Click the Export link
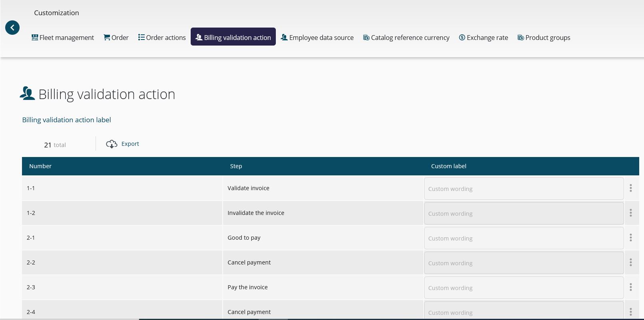 click(130, 144)
